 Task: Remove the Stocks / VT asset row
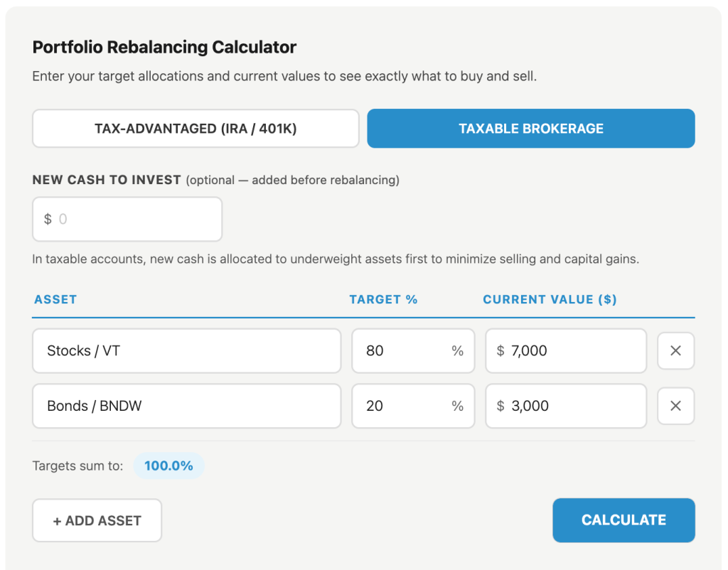click(675, 350)
